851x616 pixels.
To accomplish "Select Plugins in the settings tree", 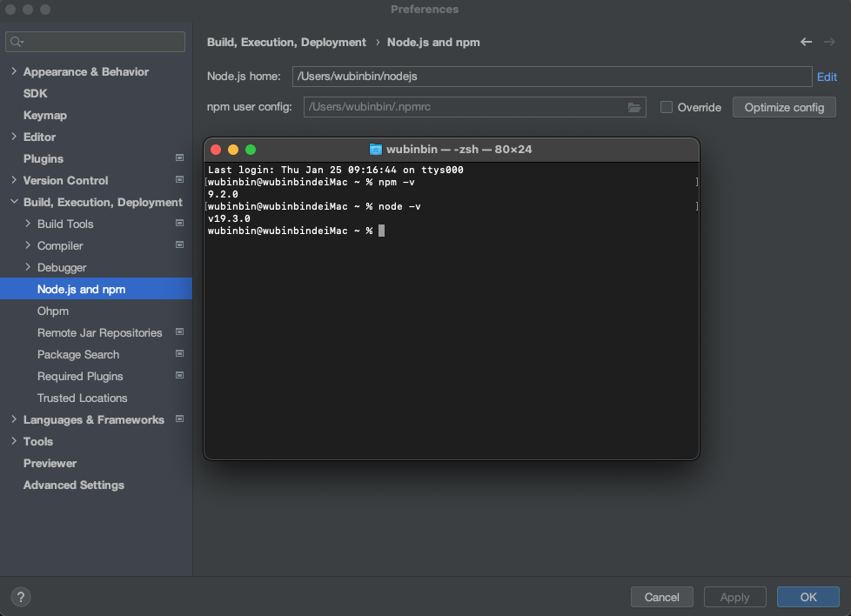I will (x=44, y=158).
